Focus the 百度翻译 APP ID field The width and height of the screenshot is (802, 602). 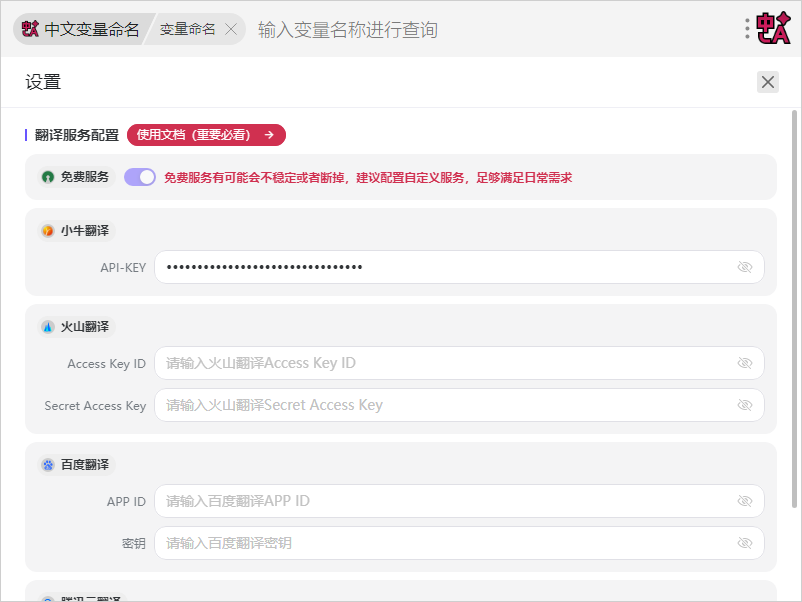459,501
